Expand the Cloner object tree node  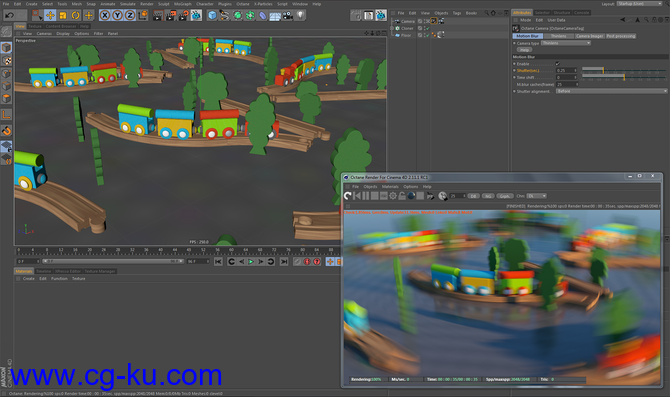392,28
